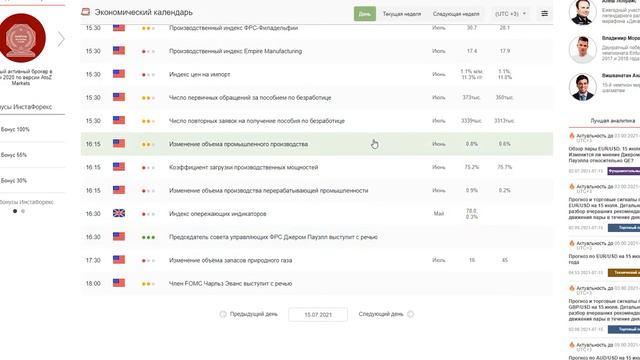Click importance dots for промышленного производства row

(148, 144)
